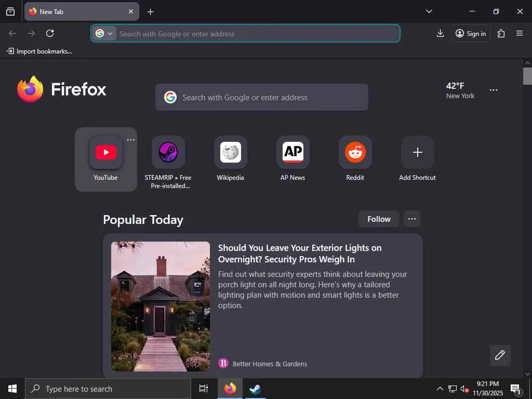This screenshot has width=532, height=399.
Task: Open the network status tray icon
Action: tap(453, 389)
